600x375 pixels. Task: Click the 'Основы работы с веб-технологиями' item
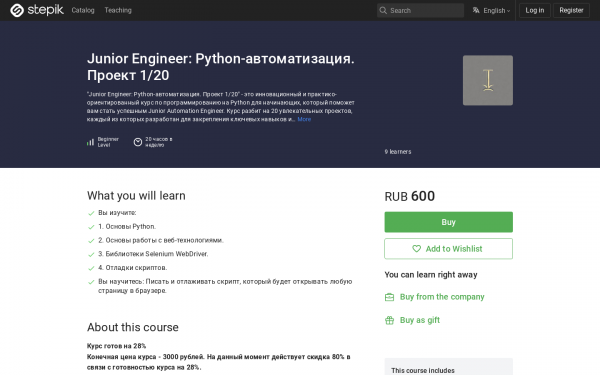[161, 240]
